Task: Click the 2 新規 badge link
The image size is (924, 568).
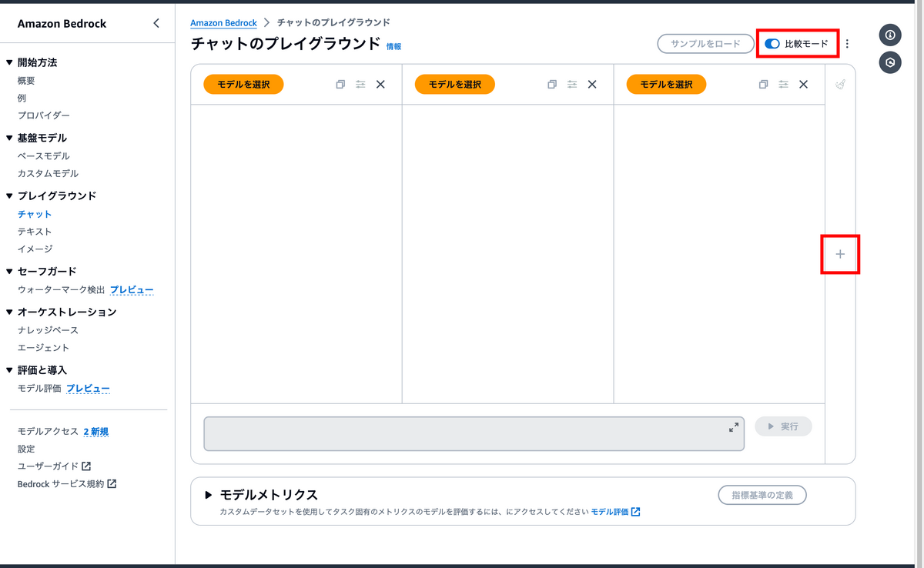Action: tap(95, 431)
